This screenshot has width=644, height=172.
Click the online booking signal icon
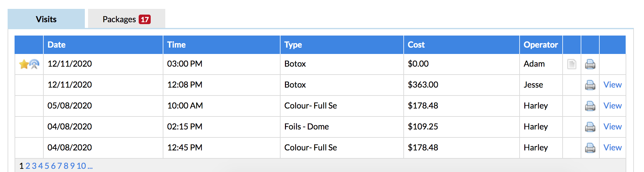(x=34, y=64)
